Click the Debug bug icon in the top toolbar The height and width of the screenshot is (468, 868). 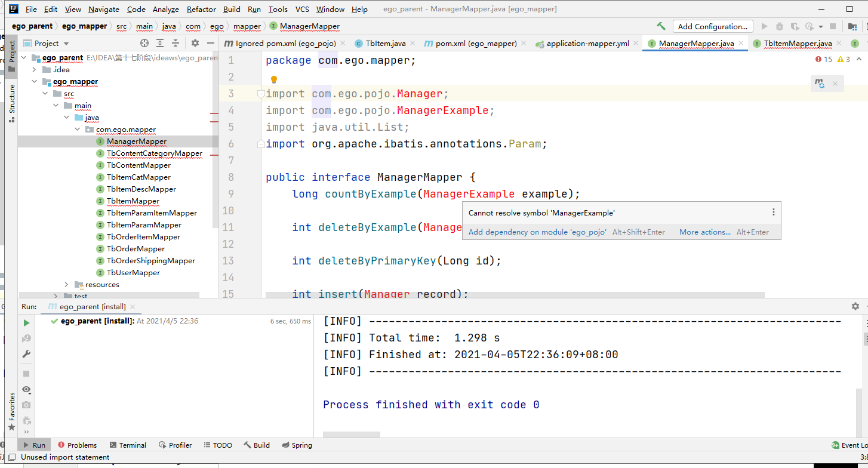779,26
